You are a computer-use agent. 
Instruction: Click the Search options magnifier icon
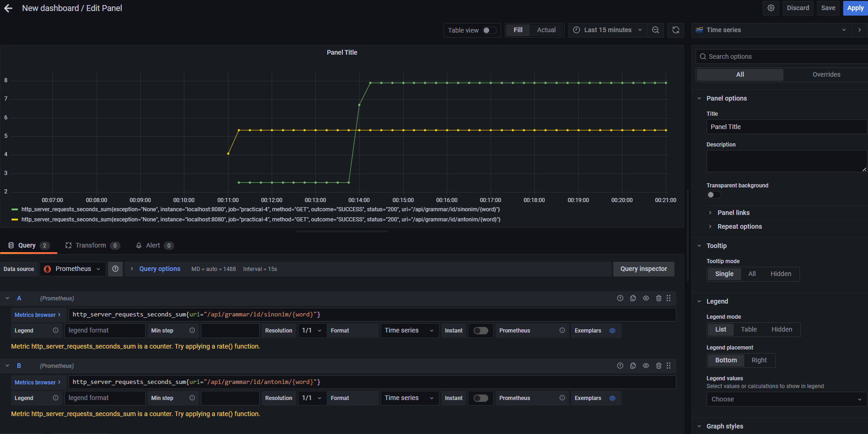pos(703,56)
